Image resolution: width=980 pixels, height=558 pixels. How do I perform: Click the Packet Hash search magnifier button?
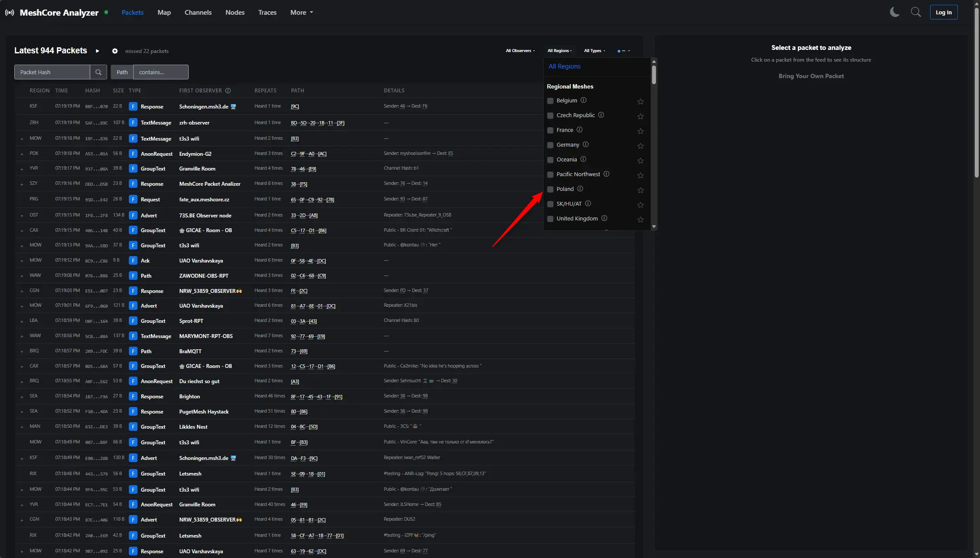point(98,72)
